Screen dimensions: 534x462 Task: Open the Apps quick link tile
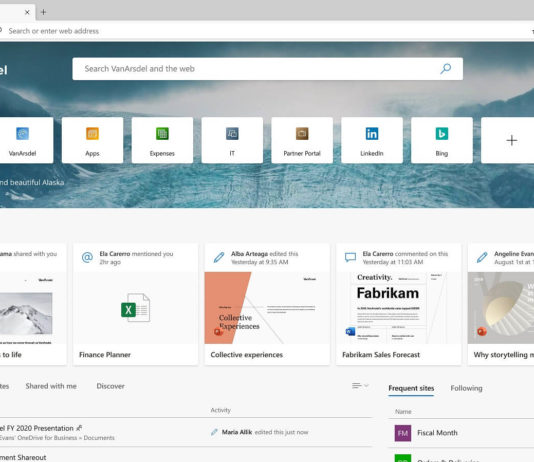pos(92,140)
